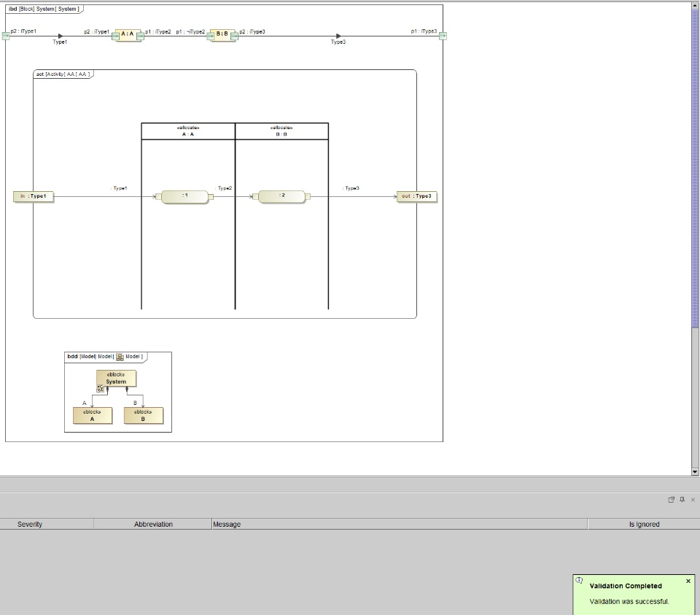Sort by the Message column header
700x615 pixels.
400,525
